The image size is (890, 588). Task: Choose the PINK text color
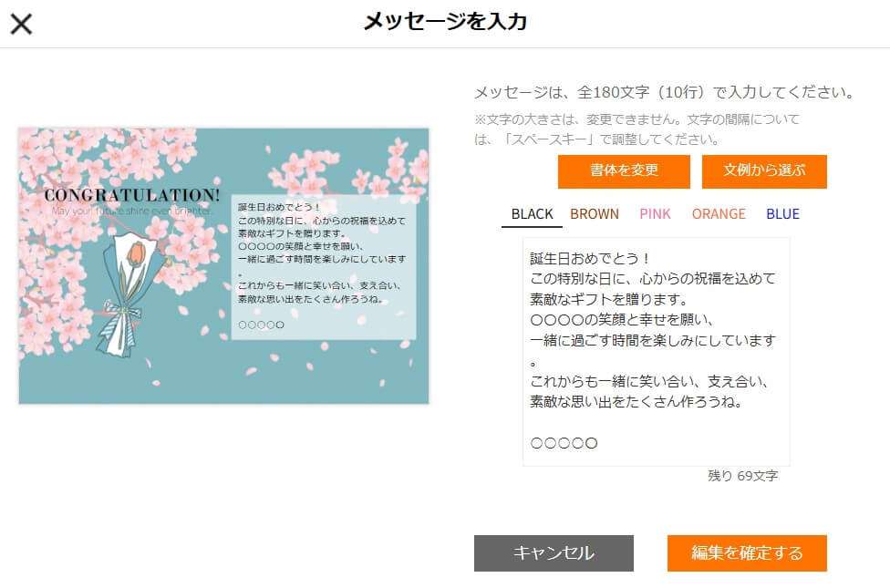[x=655, y=214]
